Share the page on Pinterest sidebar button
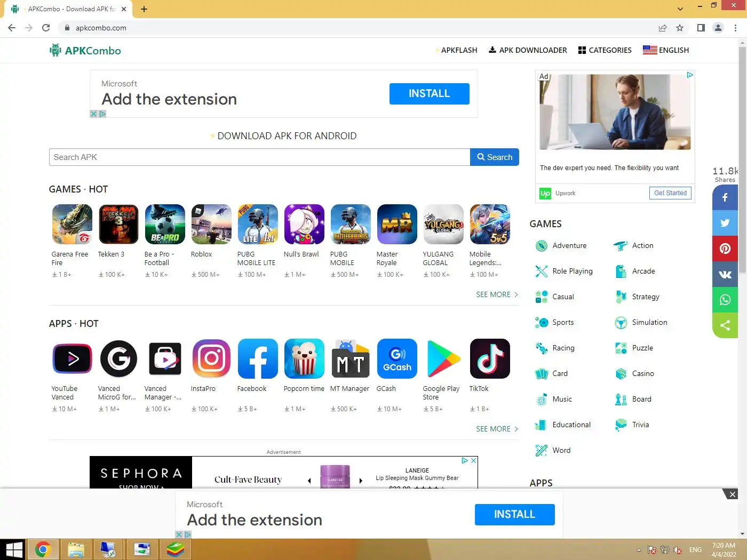Viewport: 747px width, 560px height. (725, 249)
